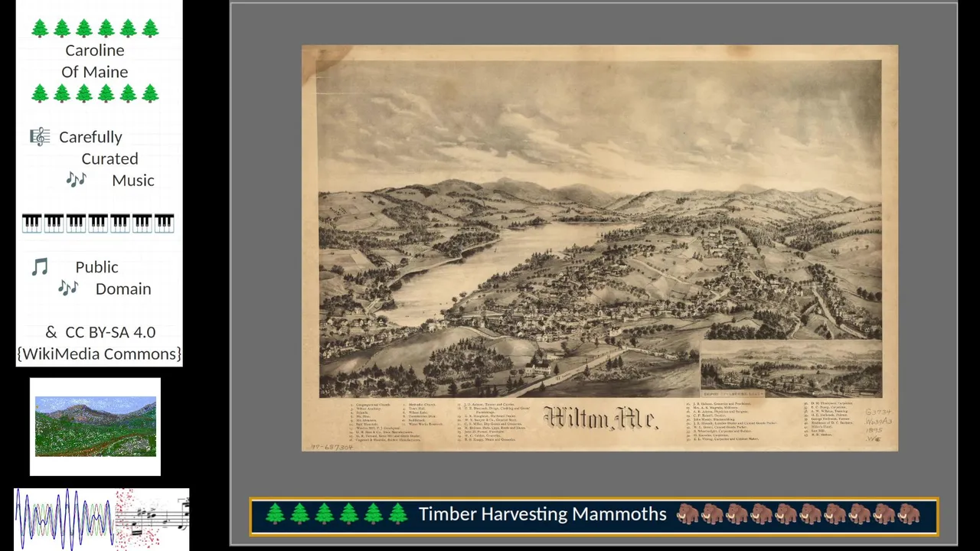980x551 pixels.
Task: Click the Wilton, Me. panoramic map image
Action: (x=599, y=248)
